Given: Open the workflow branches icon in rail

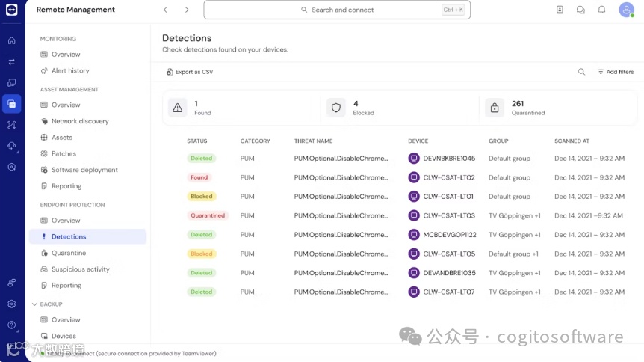Looking at the screenshot, I should tap(11, 125).
